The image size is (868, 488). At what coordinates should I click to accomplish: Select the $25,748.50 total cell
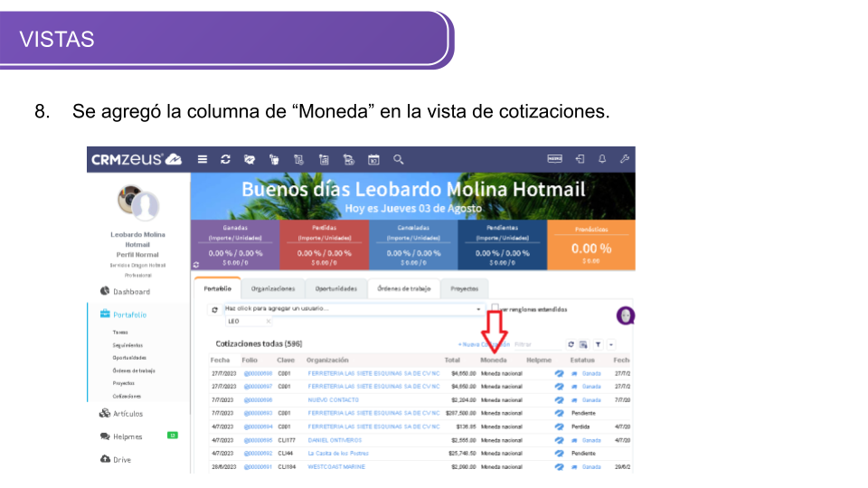[462, 453]
